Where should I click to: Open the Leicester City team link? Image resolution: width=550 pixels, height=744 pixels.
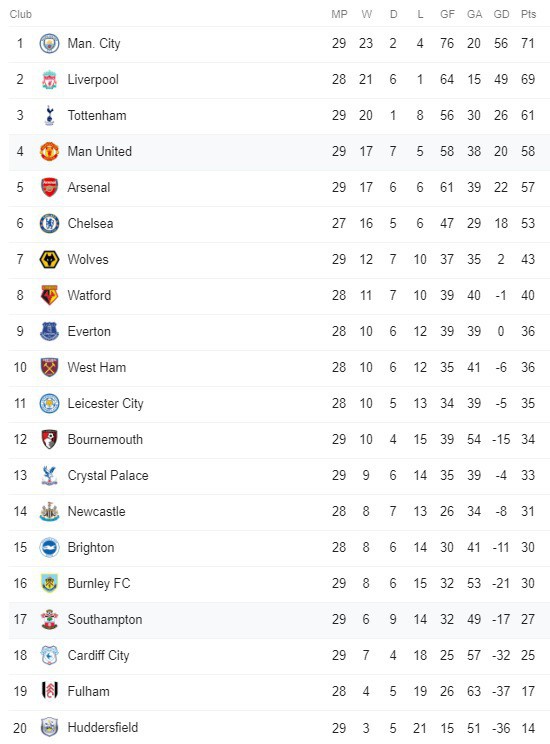click(105, 403)
